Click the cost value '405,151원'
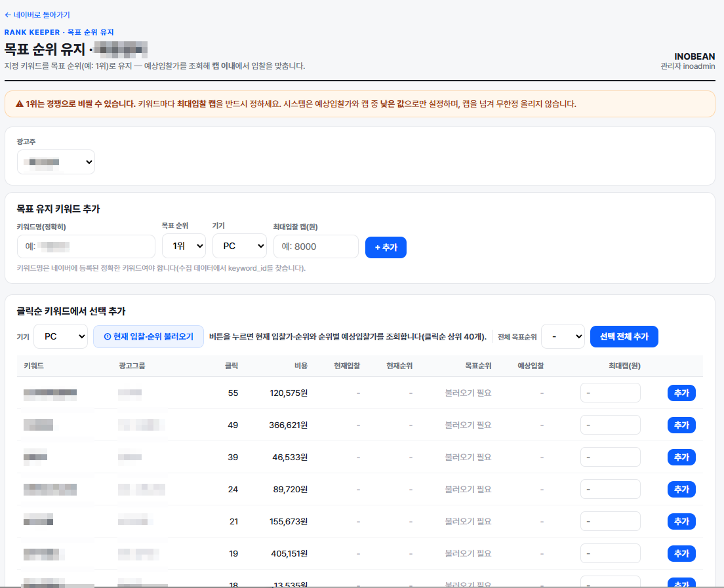This screenshot has height=588, width=724. [x=289, y=553]
